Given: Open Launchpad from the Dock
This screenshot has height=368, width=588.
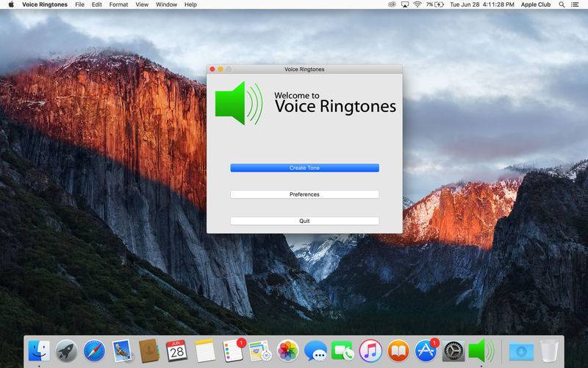Looking at the screenshot, I should pyautogui.click(x=66, y=351).
